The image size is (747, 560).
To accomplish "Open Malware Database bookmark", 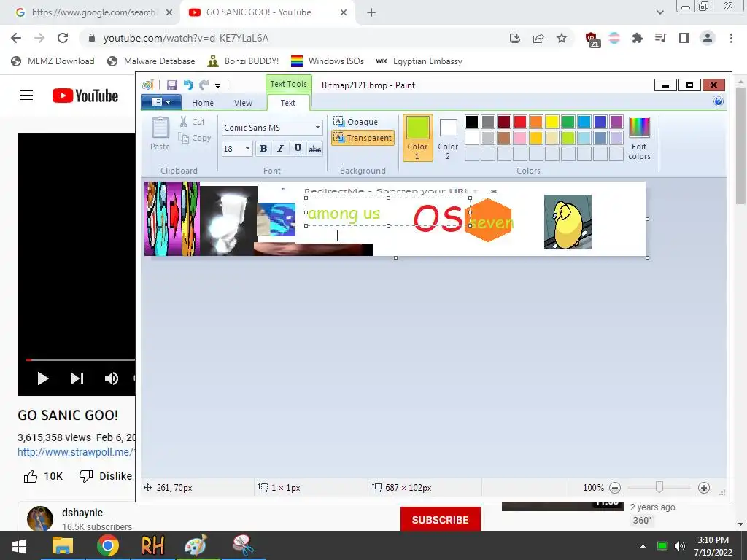I will (151, 61).
